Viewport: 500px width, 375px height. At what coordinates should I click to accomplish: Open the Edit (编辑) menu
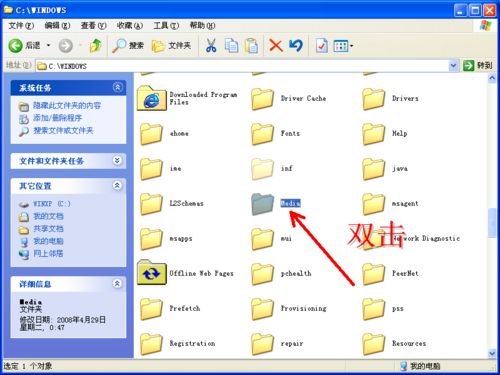click(57, 25)
